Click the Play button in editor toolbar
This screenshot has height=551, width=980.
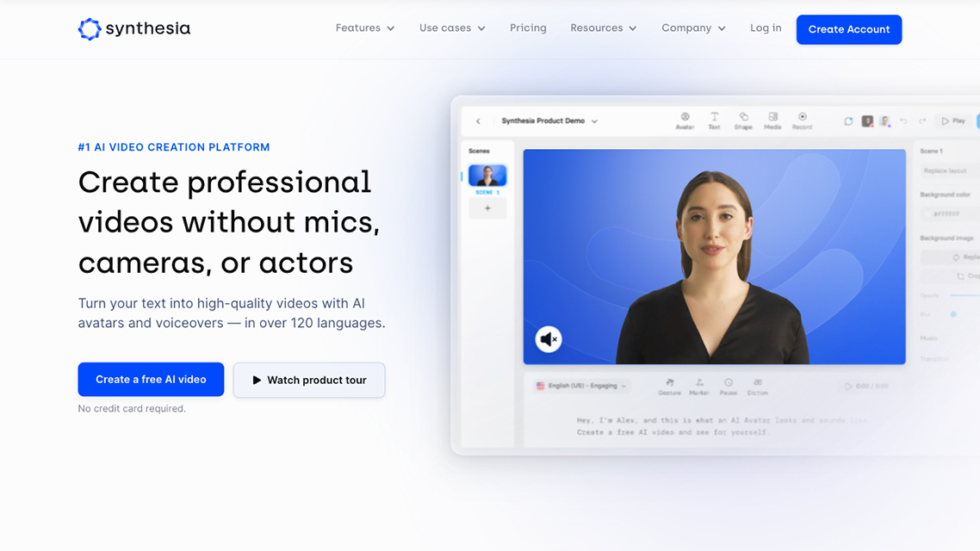(x=953, y=121)
